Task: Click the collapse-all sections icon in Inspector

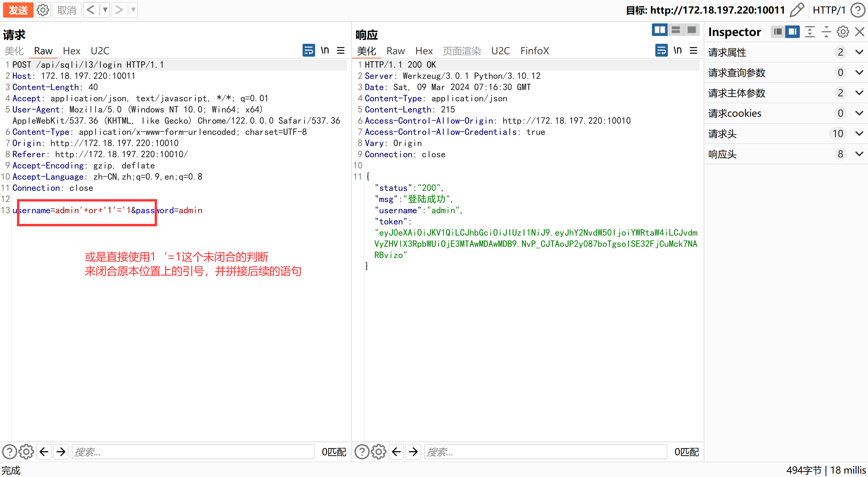Action: click(826, 32)
